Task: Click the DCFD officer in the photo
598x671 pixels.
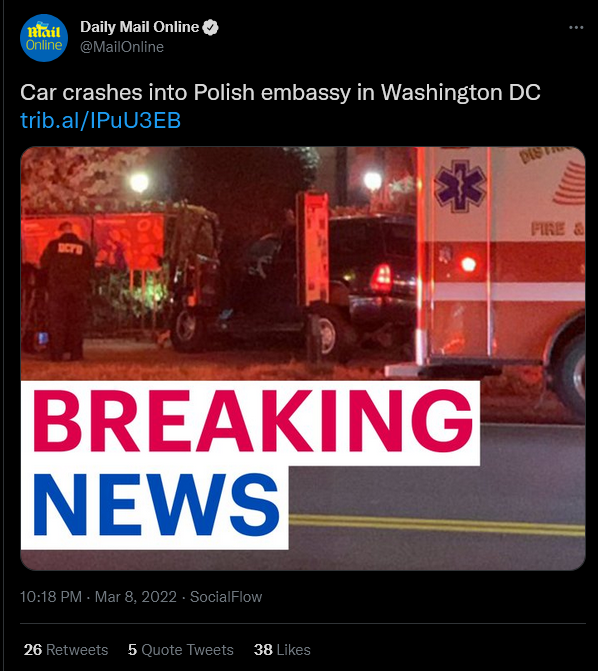Action: click(x=66, y=291)
